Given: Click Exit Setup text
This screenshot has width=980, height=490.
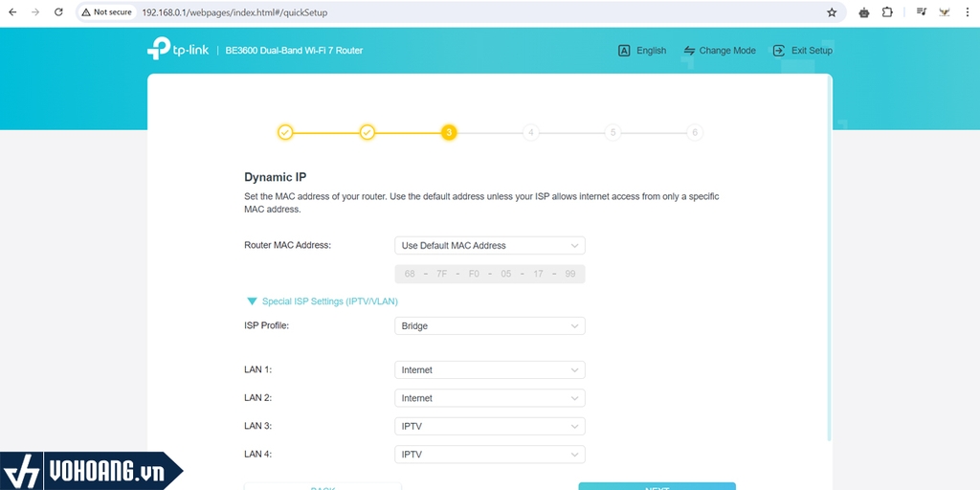Looking at the screenshot, I should (812, 51).
